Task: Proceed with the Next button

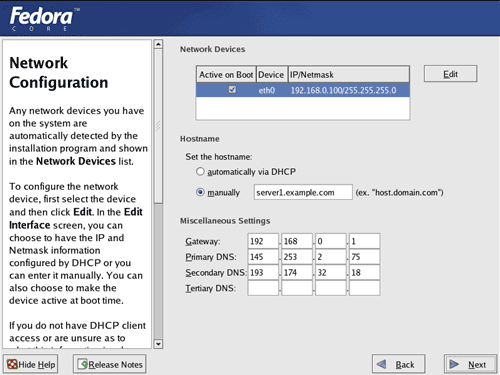Action: point(470,364)
